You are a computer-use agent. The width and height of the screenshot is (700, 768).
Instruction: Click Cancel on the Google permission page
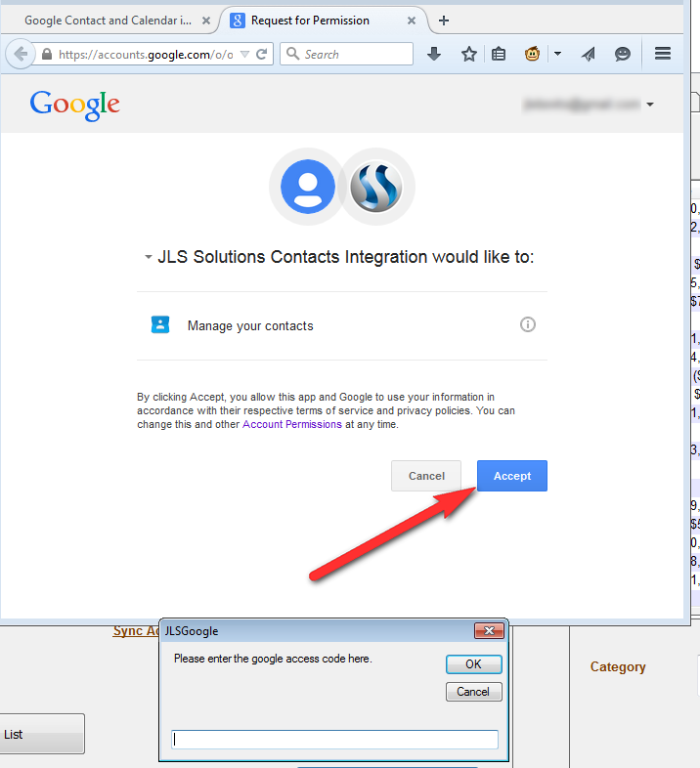tap(426, 476)
